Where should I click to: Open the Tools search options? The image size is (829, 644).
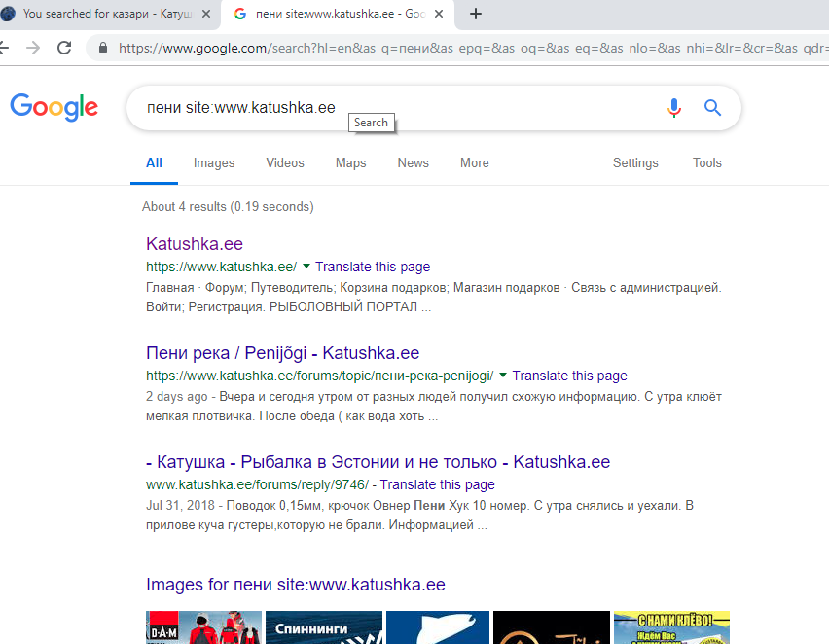tap(706, 163)
